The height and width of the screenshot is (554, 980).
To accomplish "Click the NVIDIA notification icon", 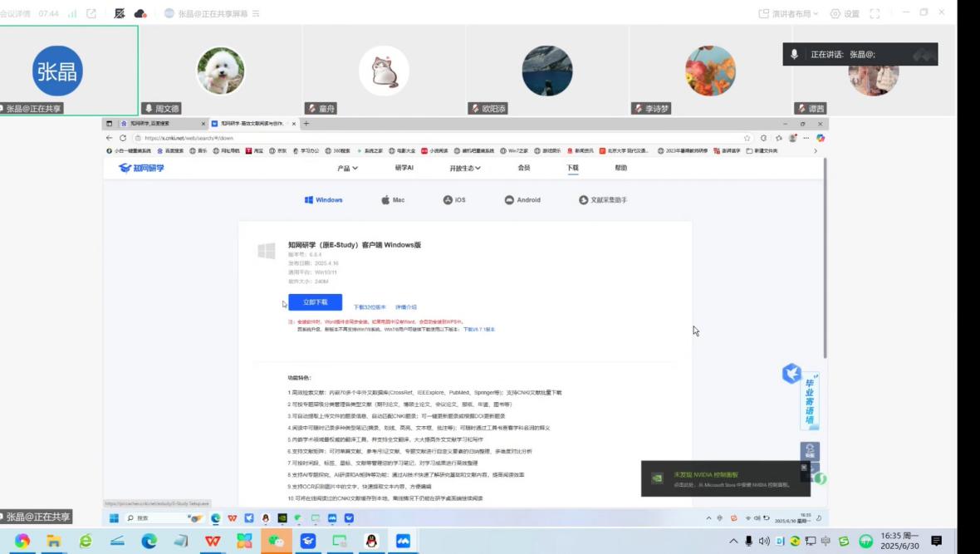I will (658, 478).
